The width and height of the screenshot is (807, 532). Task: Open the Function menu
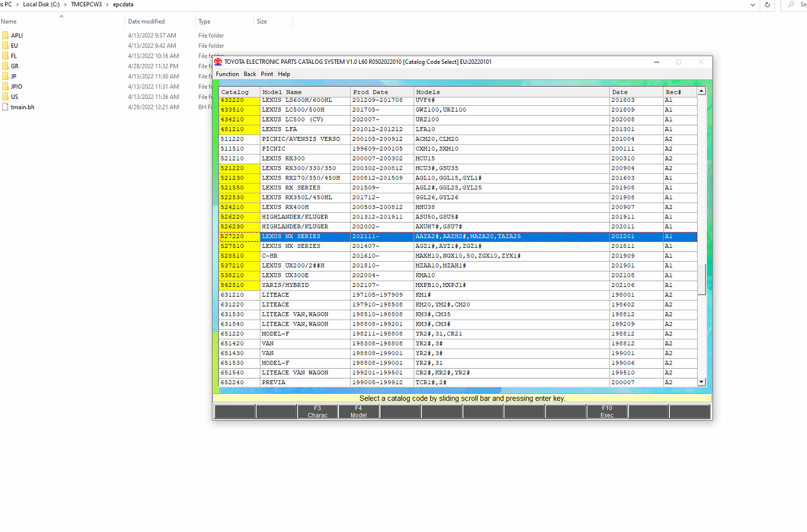tap(227, 74)
